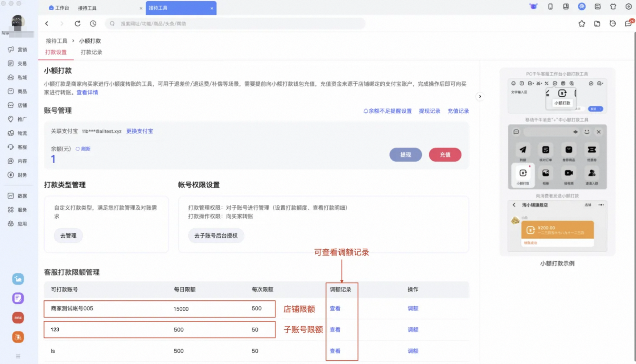Click 调额 for 商家测试帐号005
The width and height of the screenshot is (636, 364).
(x=413, y=309)
